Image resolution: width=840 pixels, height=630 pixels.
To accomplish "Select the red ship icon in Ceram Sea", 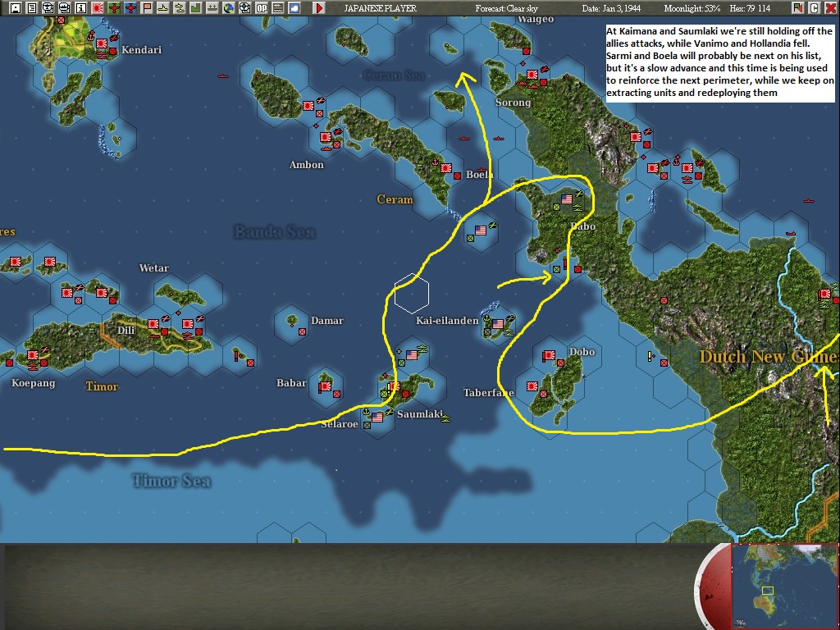I will coord(223,76).
